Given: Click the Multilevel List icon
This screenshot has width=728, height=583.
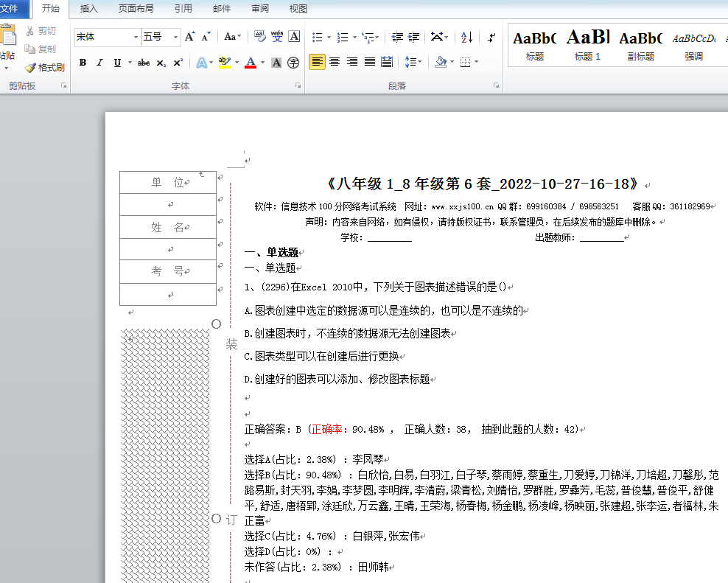Looking at the screenshot, I should click(370, 37).
